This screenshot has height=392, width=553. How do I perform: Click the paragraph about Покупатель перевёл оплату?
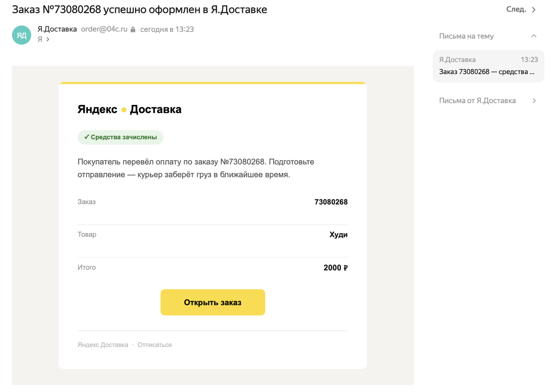(196, 168)
